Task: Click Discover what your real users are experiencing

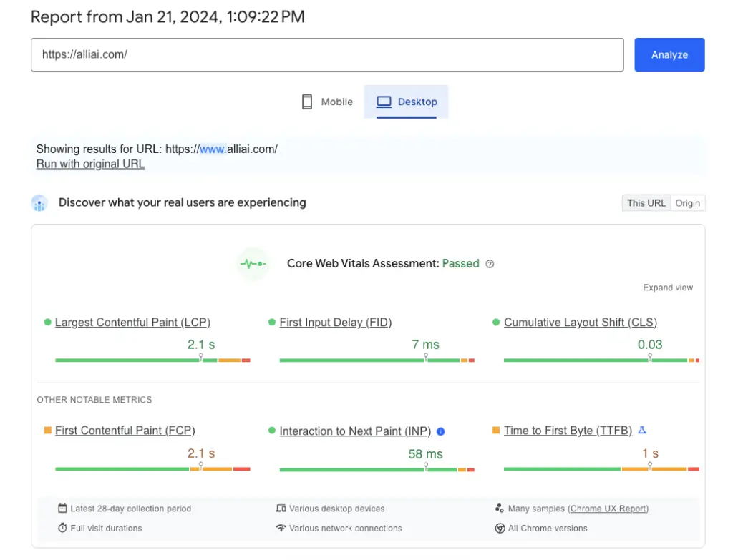Action: tap(183, 202)
